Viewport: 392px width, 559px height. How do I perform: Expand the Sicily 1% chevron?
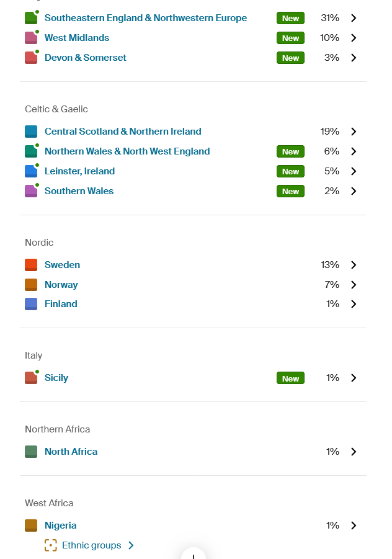pyautogui.click(x=354, y=378)
